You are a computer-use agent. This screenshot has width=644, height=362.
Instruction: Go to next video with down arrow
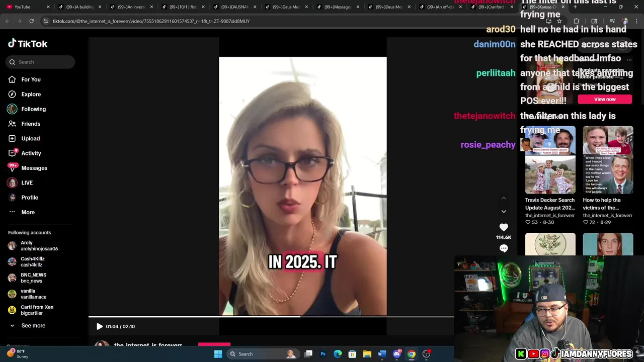(x=504, y=211)
